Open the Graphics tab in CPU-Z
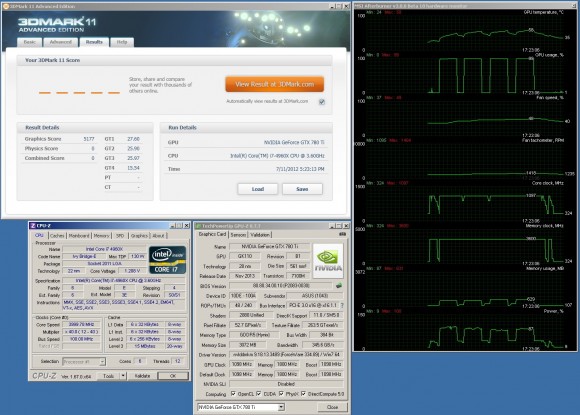Viewport: 580px width, 415px height. click(139, 236)
